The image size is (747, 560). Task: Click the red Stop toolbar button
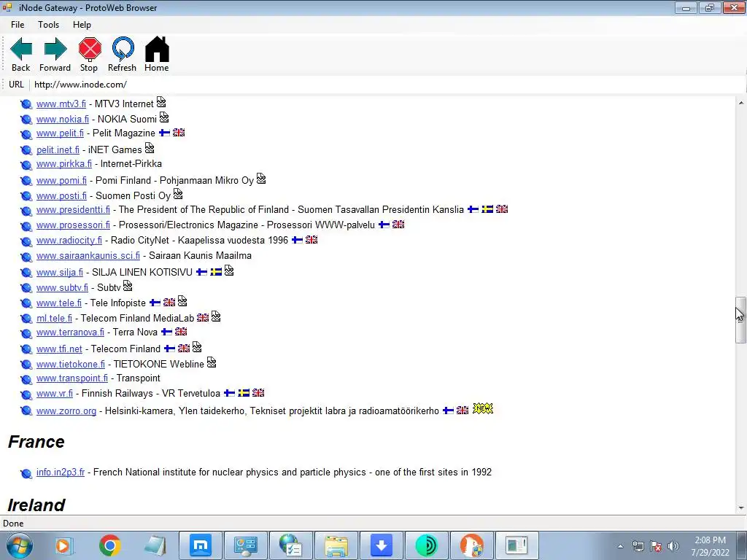coord(90,54)
